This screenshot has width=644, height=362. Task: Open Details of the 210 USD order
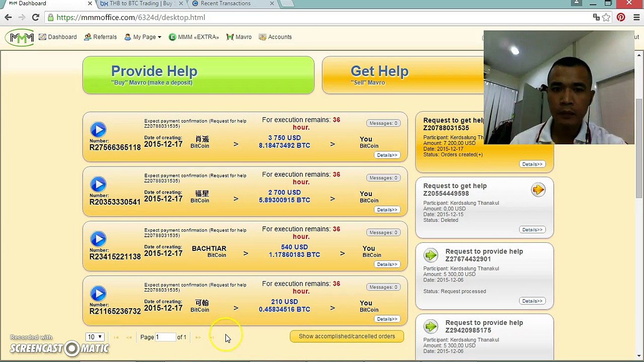(x=387, y=319)
